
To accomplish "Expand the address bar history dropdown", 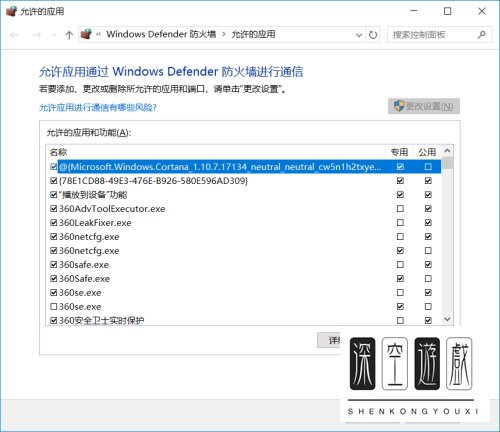I will point(359,35).
